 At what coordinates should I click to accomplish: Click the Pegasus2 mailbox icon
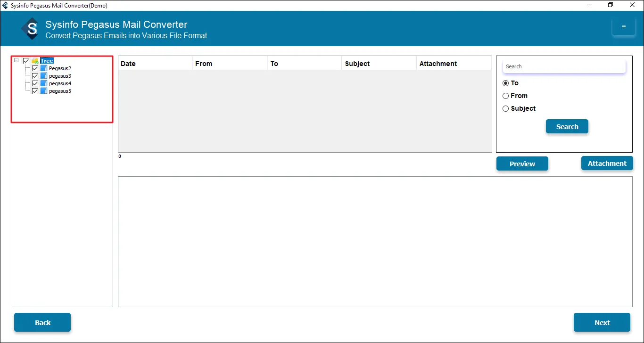point(44,68)
